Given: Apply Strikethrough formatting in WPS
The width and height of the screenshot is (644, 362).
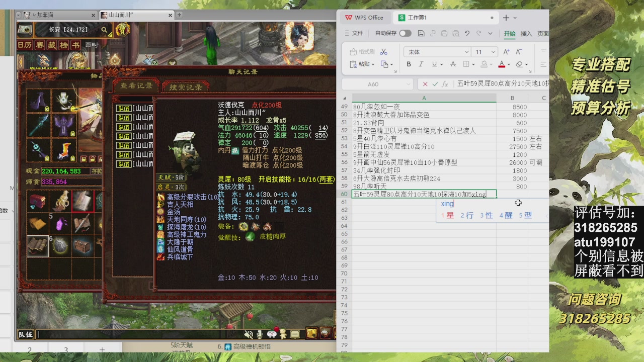Looking at the screenshot, I should 453,64.
